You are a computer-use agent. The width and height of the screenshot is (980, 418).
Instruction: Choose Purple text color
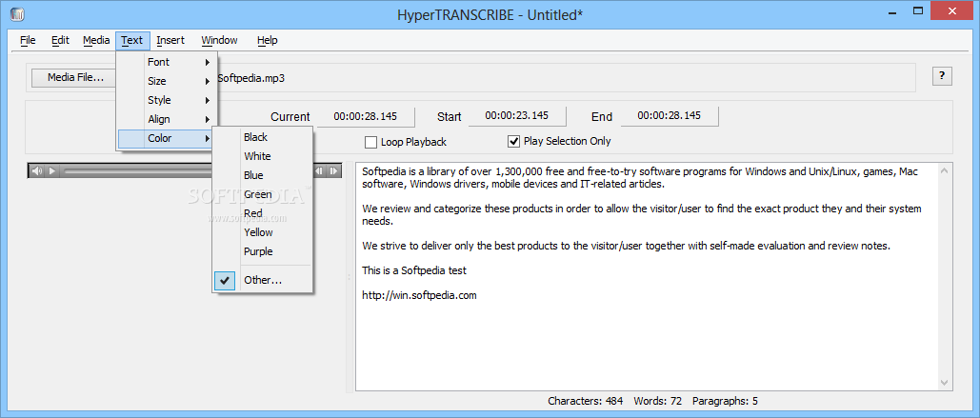(263, 251)
